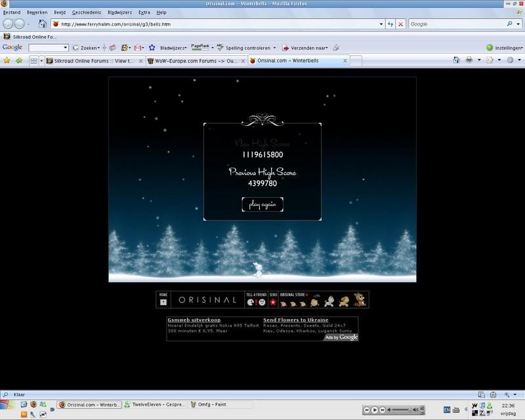Switch to WoW-Europe.com Forums tab

(196, 61)
